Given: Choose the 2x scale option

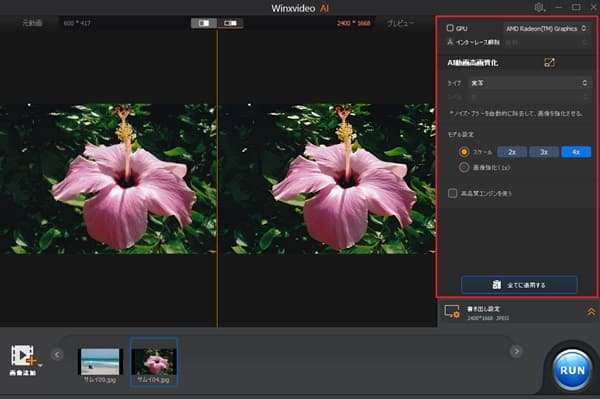Looking at the screenshot, I should [512, 152].
